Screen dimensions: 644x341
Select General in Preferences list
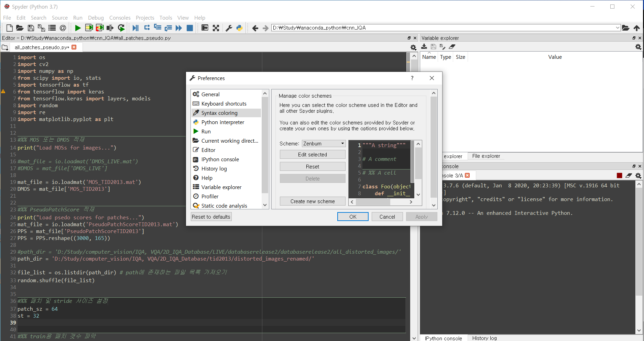click(226, 94)
